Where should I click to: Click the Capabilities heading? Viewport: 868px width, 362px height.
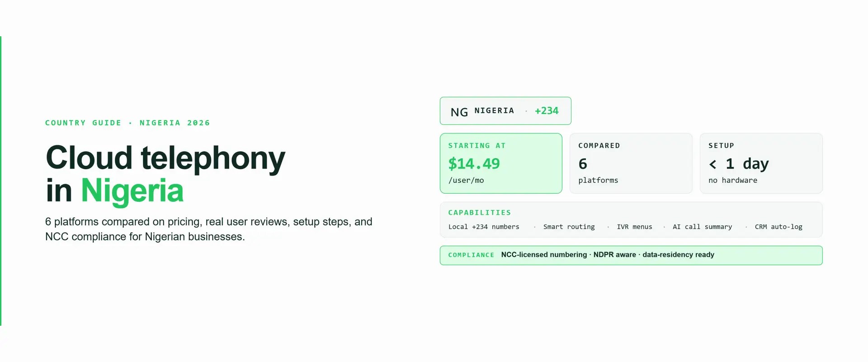click(x=480, y=213)
